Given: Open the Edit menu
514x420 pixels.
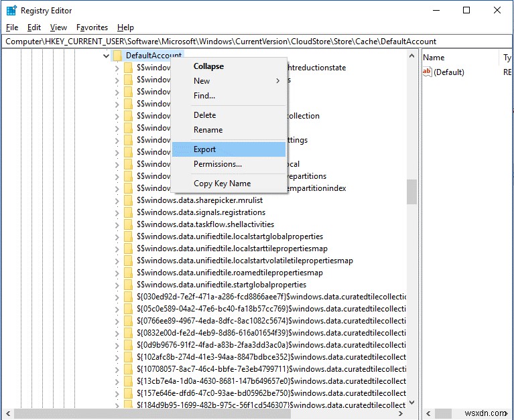Looking at the screenshot, I should (x=34, y=27).
